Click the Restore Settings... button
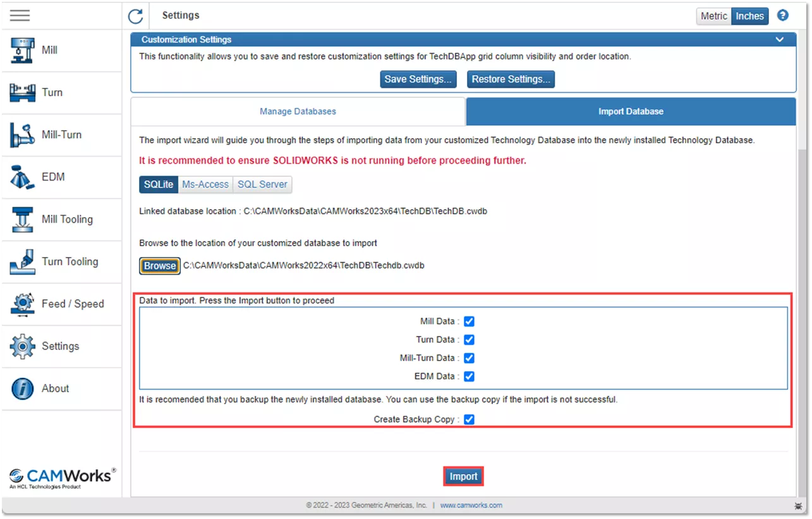Viewport: 812px width, 519px height. [511, 79]
